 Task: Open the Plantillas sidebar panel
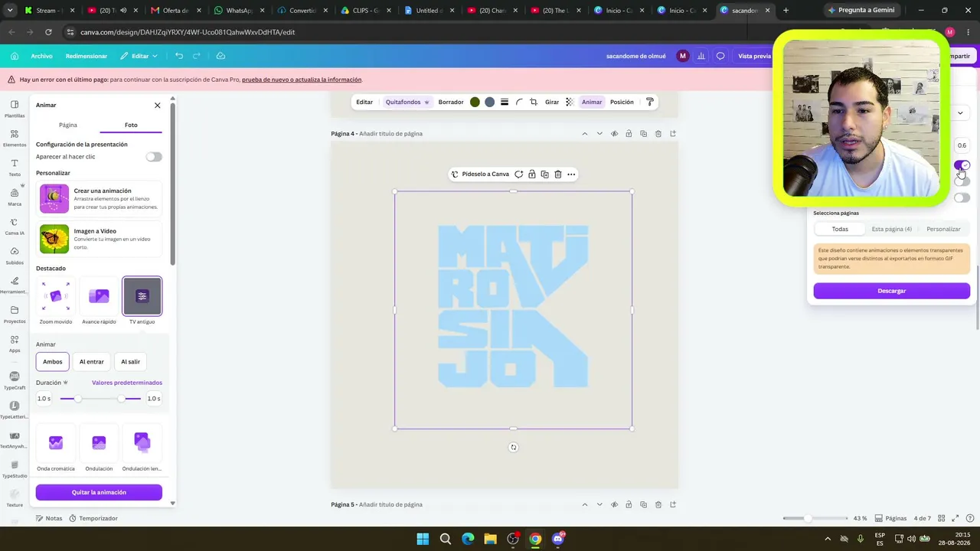[x=15, y=109]
